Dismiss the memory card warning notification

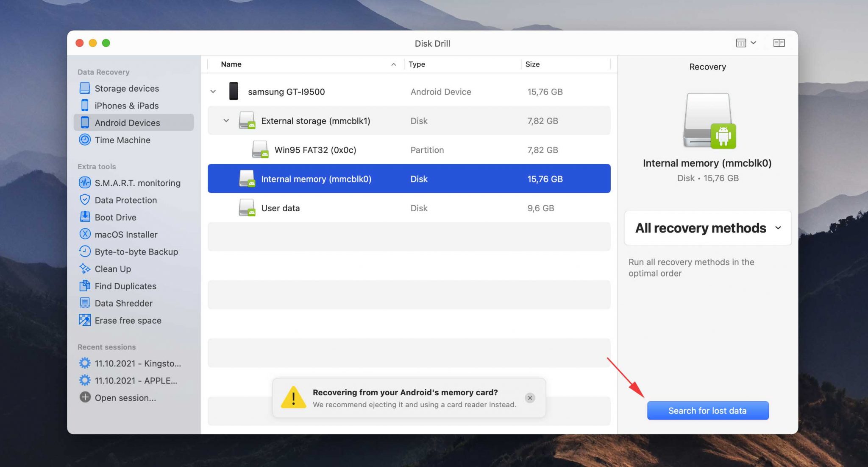point(530,398)
